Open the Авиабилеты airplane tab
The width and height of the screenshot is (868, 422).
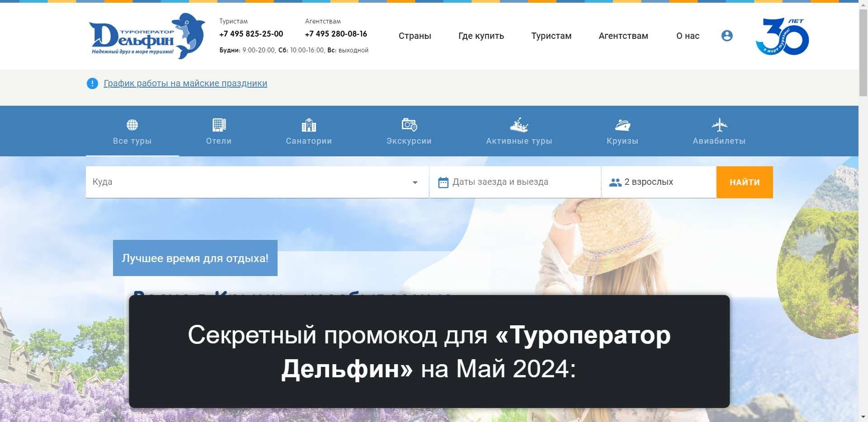tap(719, 131)
